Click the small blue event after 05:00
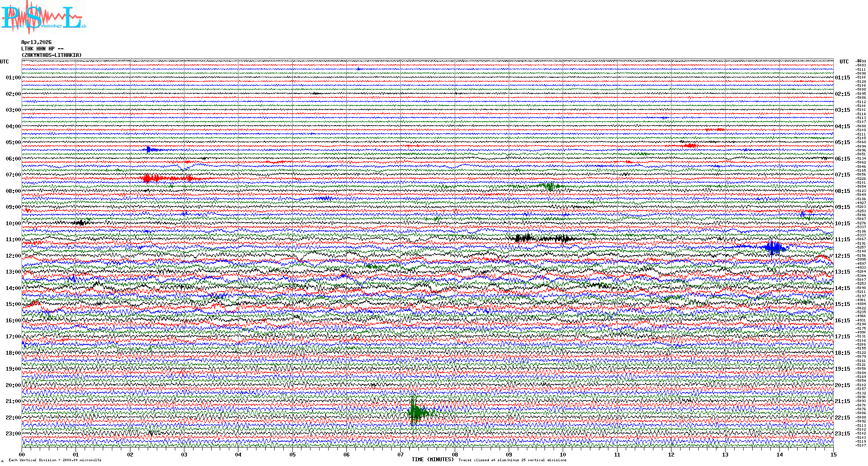Image resolution: width=868 pixels, height=466 pixels. coord(149,150)
